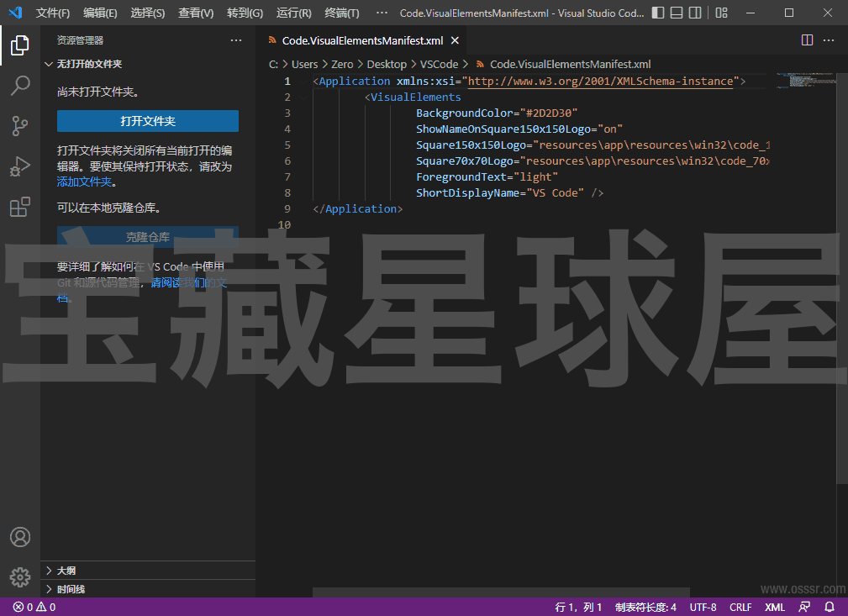
Task: Toggle secondary side bar layout icon
Action: point(695,13)
